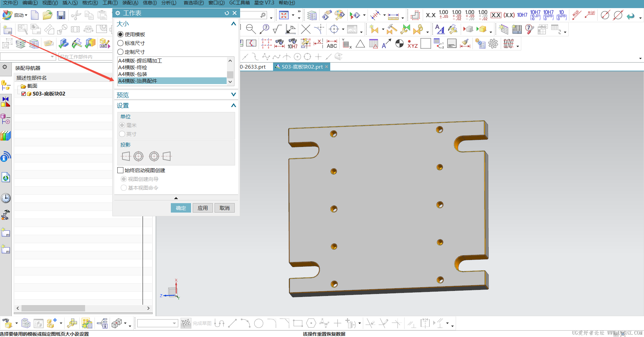Screen dimensions: 644x337
Task: Click the New Sheet toolbar icon
Action: point(7,30)
